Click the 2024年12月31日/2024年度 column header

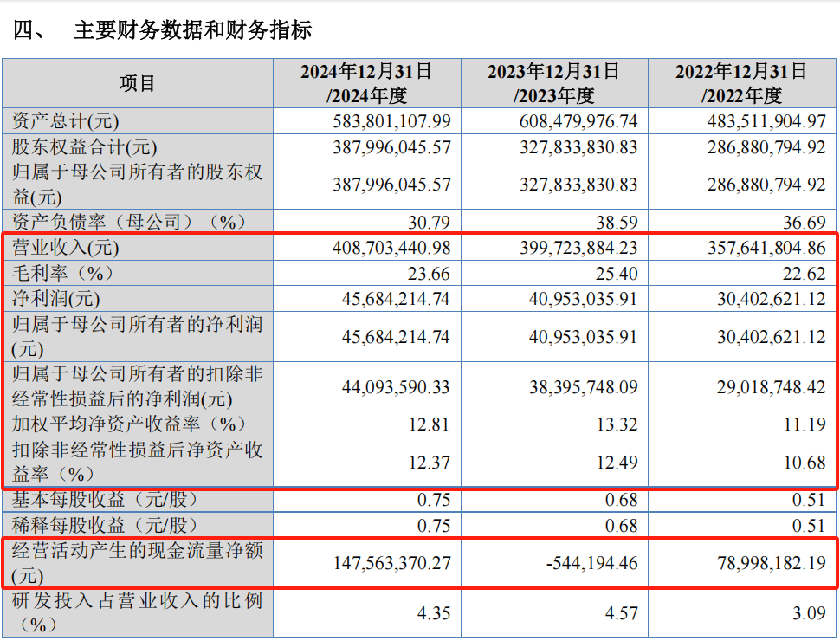click(x=366, y=83)
